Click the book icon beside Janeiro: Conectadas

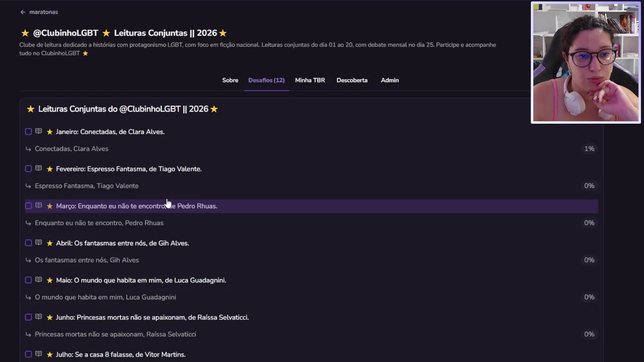click(38, 132)
